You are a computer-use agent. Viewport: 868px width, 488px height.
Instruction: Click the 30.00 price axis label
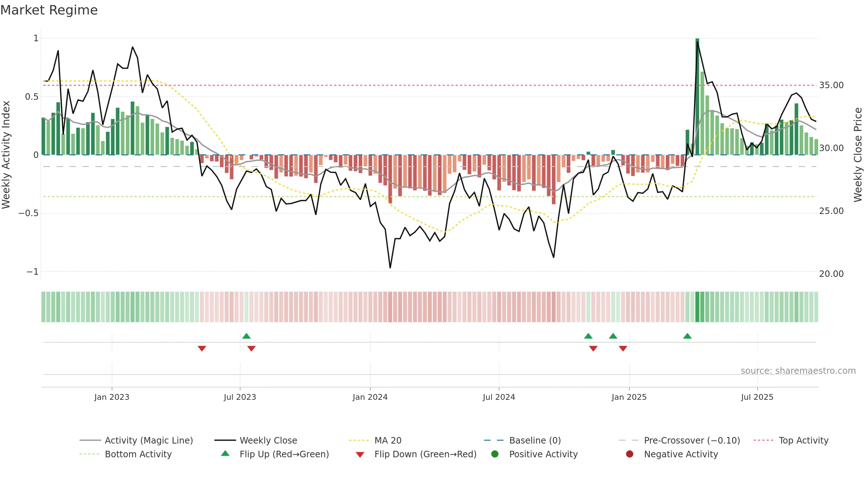831,148
